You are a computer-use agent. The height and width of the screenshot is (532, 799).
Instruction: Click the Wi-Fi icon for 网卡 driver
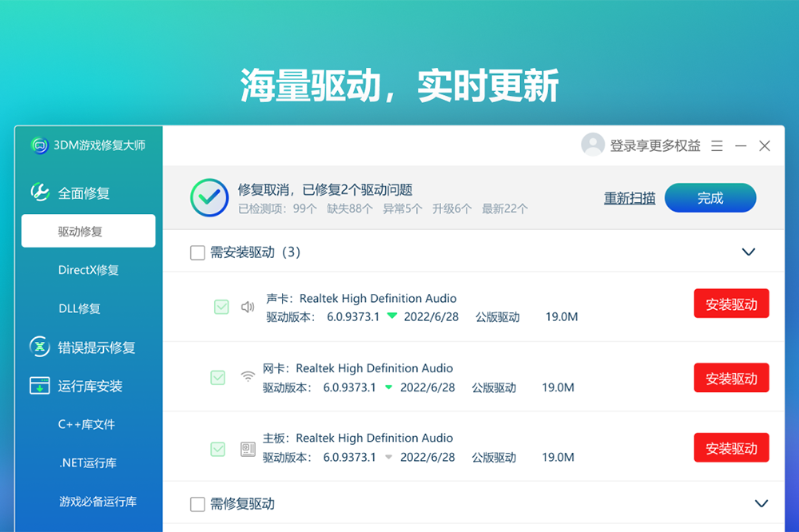[248, 377]
